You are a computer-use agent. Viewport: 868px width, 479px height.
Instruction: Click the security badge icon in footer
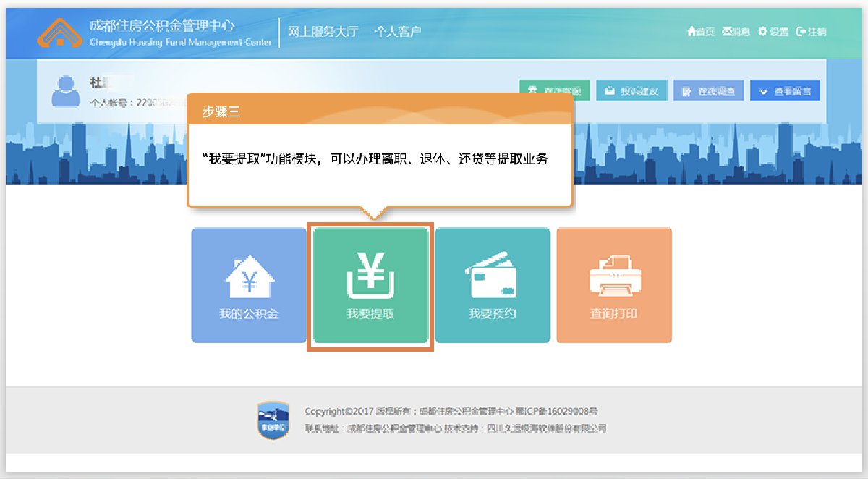[x=273, y=420]
